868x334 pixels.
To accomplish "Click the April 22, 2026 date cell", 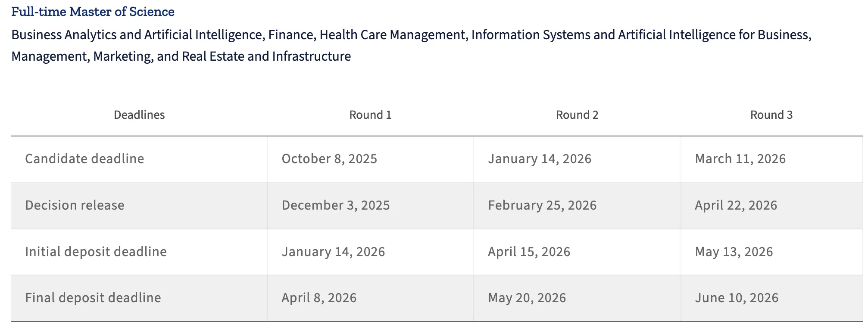I will pyautogui.click(x=736, y=205).
